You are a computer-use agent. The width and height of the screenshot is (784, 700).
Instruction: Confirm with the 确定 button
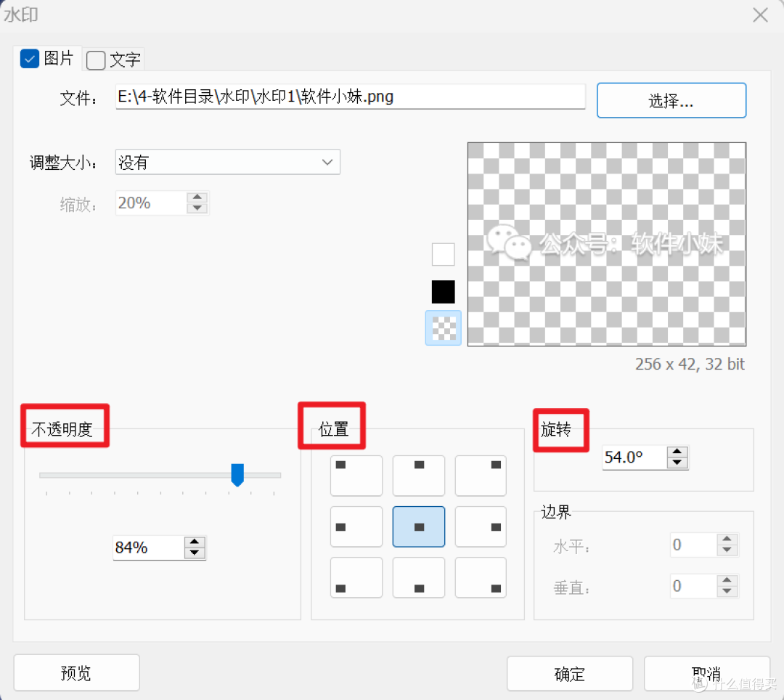(x=570, y=674)
